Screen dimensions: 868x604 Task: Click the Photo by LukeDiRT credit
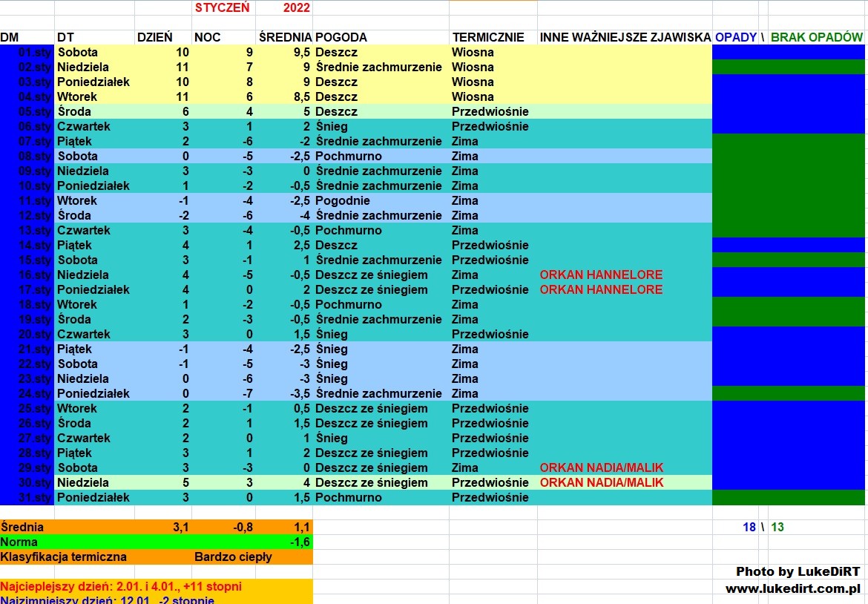(798, 571)
